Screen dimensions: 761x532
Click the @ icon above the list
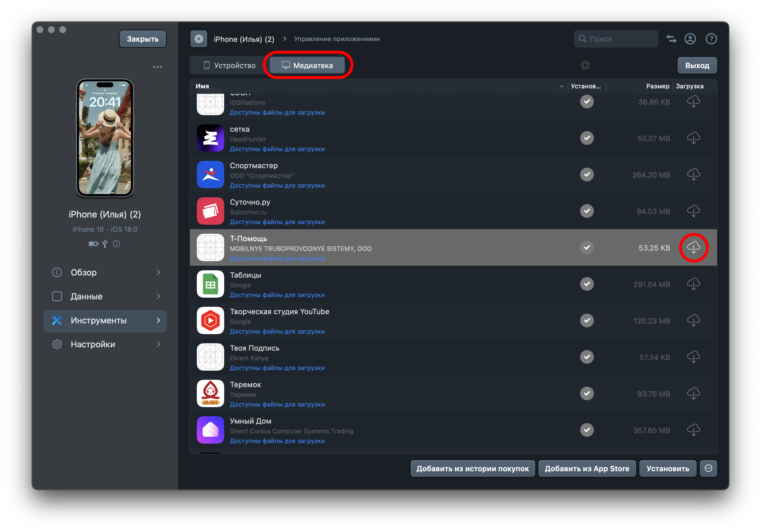point(585,65)
